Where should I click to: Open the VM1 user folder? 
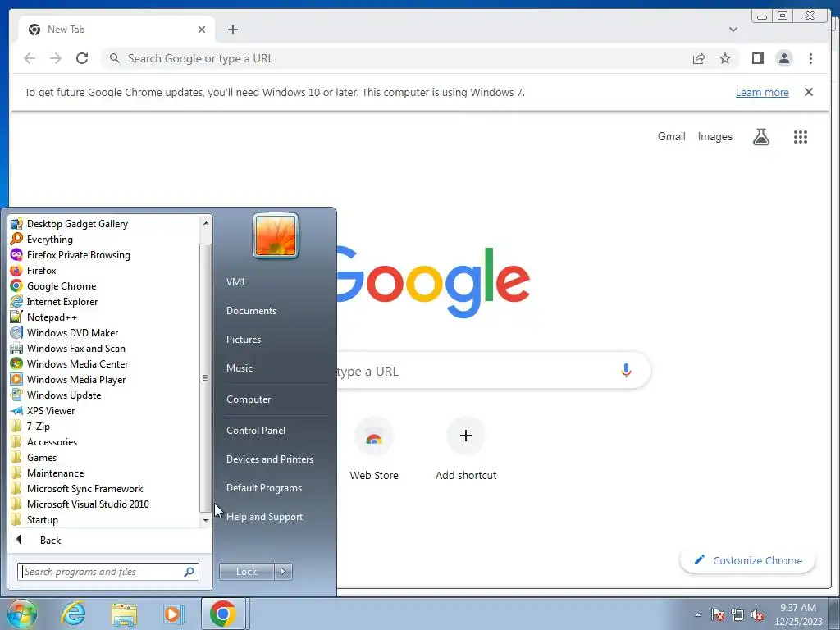click(235, 282)
